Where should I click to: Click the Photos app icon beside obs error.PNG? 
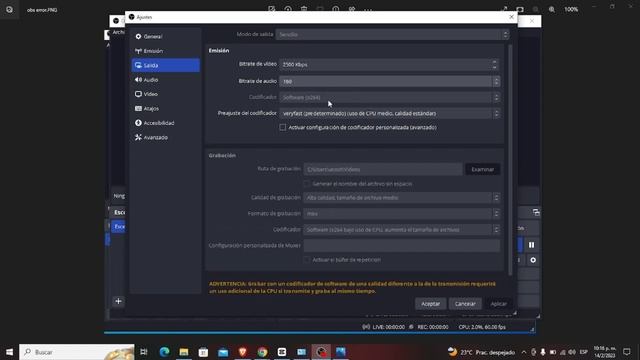[x=9, y=9]
